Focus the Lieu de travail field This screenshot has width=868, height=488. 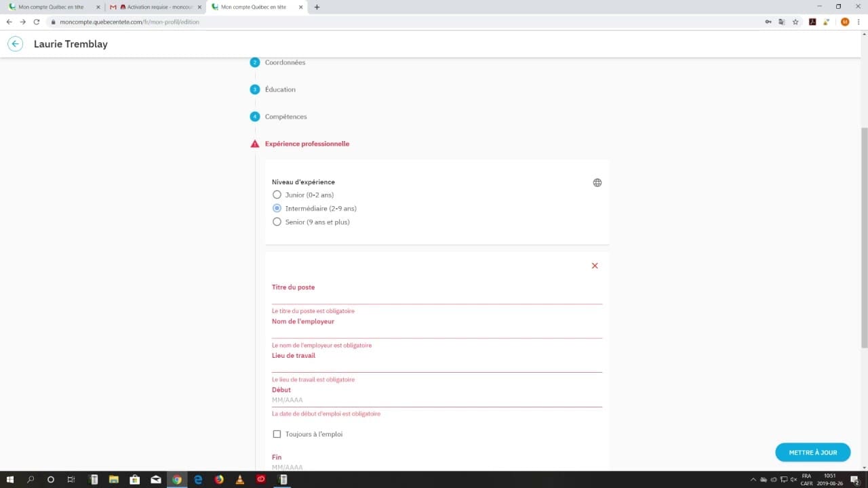(437, 366)
